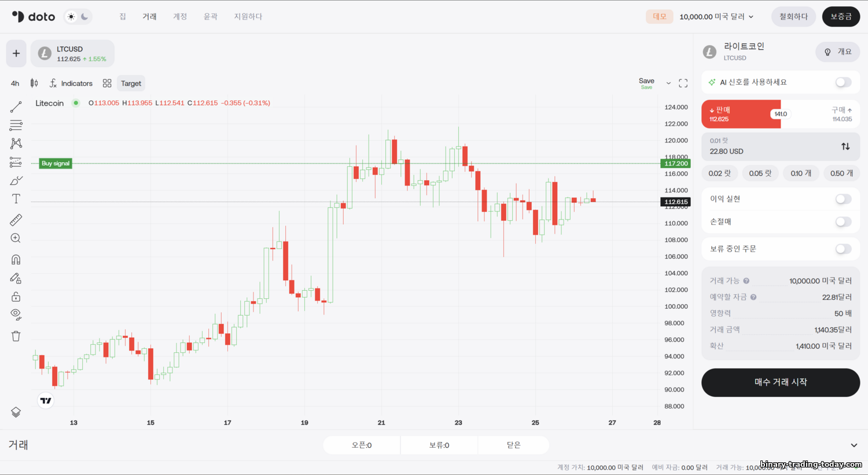Switch to the 보류:0 pending tab

point(439,445)
